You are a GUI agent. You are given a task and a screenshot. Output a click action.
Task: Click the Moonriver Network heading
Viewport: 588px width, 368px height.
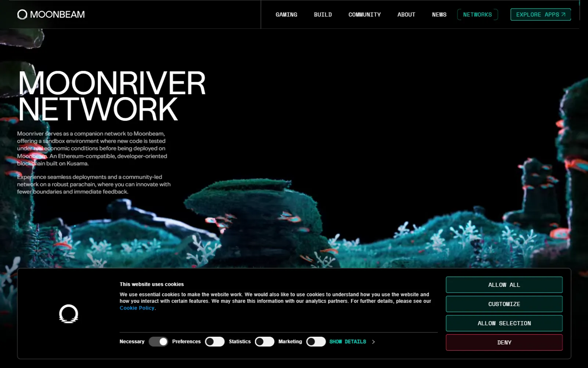pyautogui.click(x=112, y=96)
